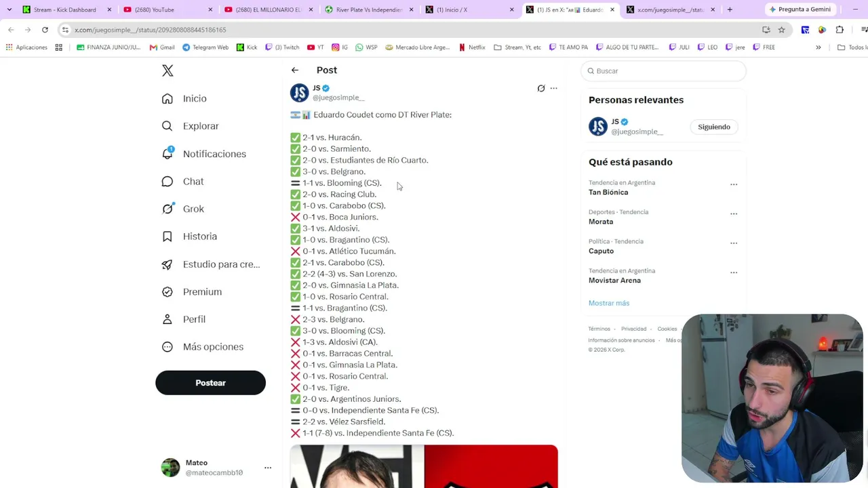Open more options for Tan Biónica trend
Screen dimensions: 868x488
click(734, 184)
